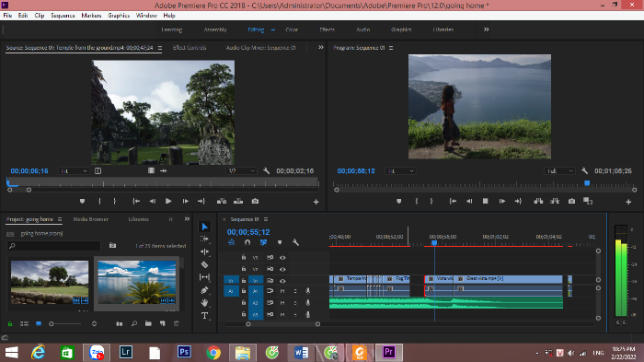Mark In point in Source monitor
The image size is (644, 362).
[x=99, y=201]
